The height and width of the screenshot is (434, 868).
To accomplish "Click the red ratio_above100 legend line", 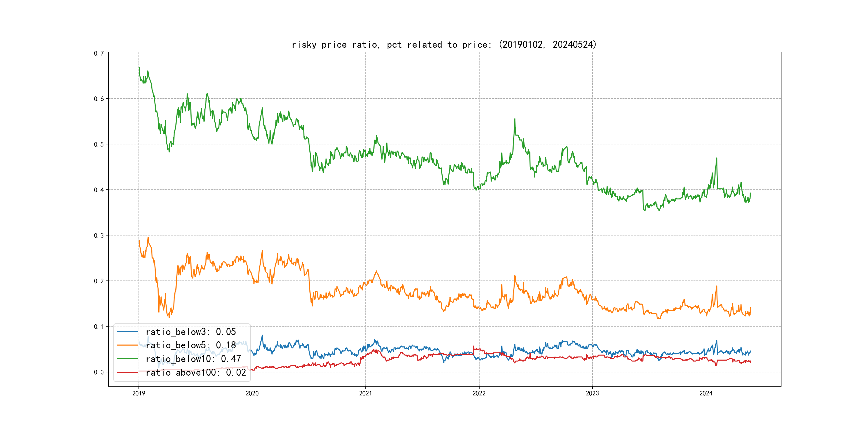I will click(127, 372).
